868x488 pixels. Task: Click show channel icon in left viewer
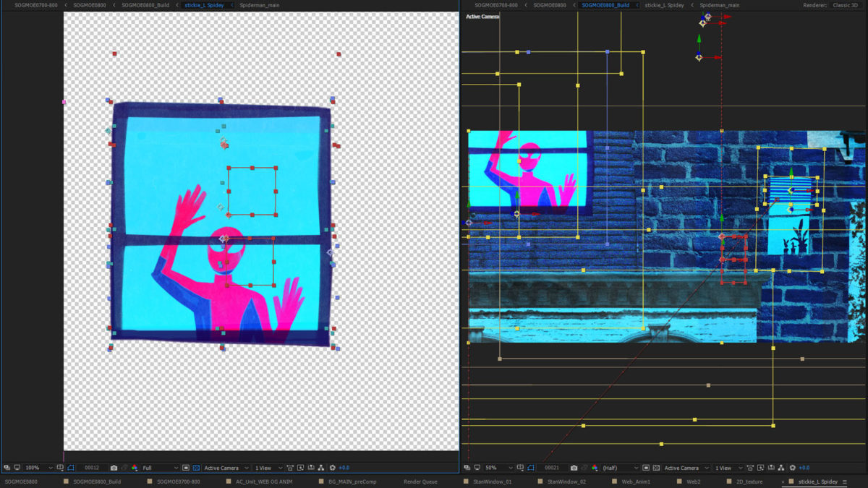pos(135,468)
